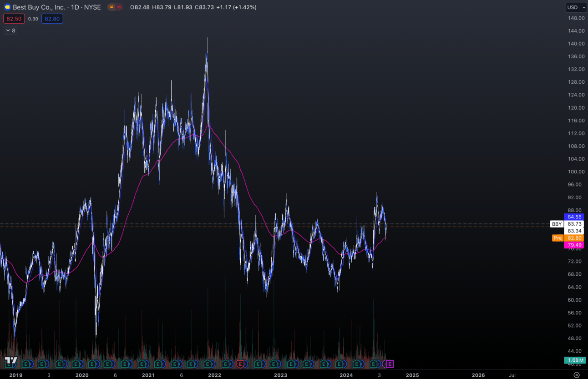Click the pre-market session sun icon
Image resolution: width=588 pixels, height=379 pixels.
[x=112, y=7]
